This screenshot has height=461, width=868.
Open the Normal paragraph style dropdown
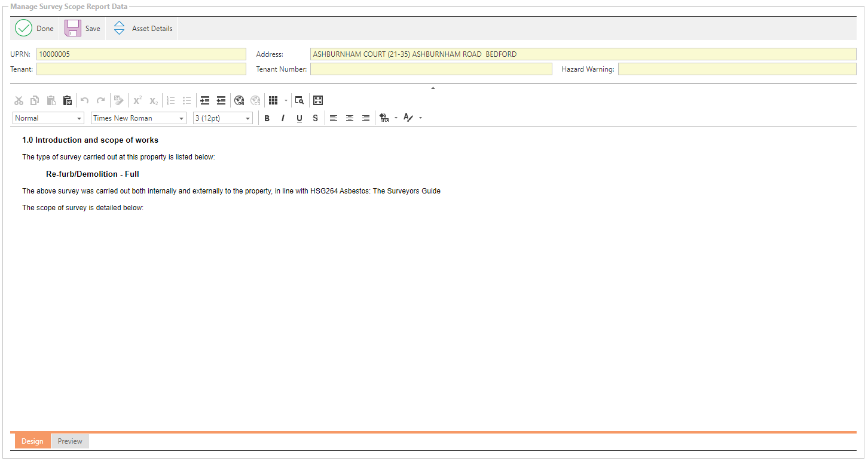[x=48, y=118]
